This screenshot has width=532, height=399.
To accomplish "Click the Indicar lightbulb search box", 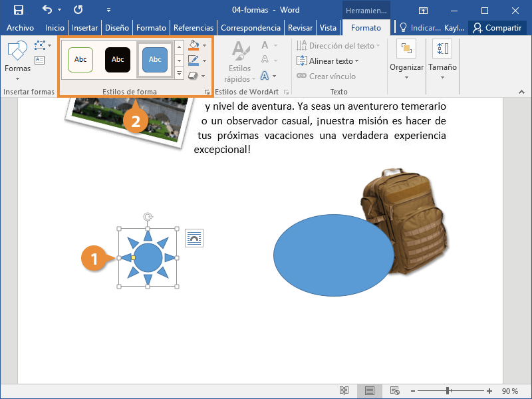I will tap(420, 28).
